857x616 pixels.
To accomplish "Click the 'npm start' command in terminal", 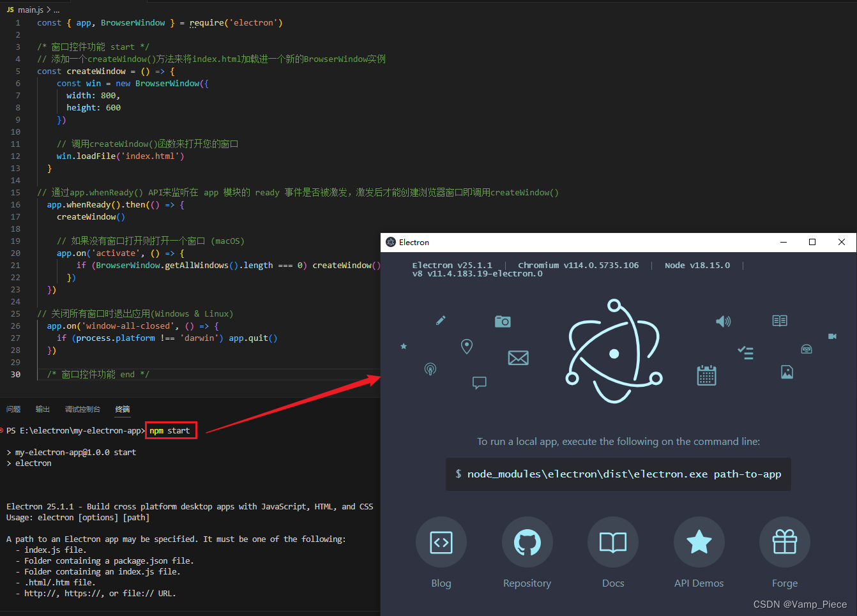I will click(170, 430).
